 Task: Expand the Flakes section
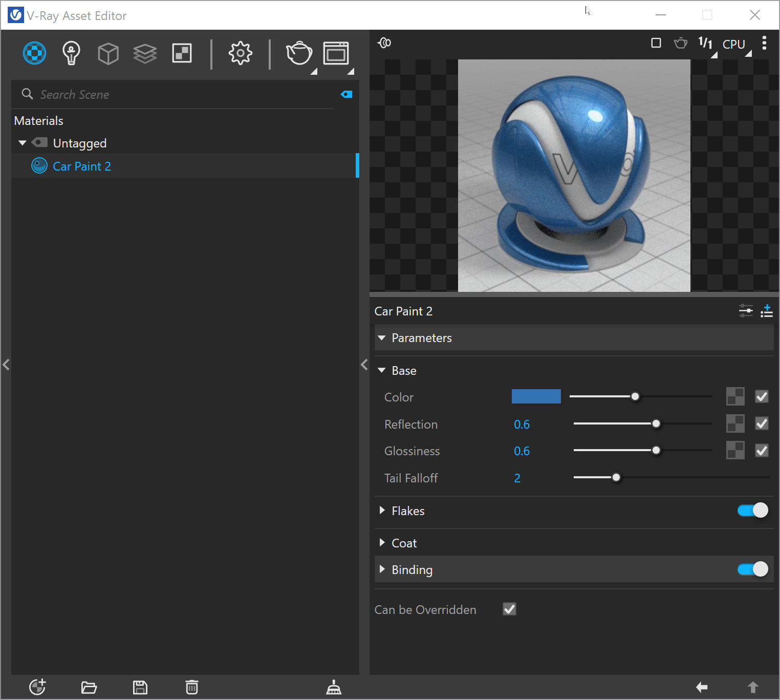coord(382,511)
